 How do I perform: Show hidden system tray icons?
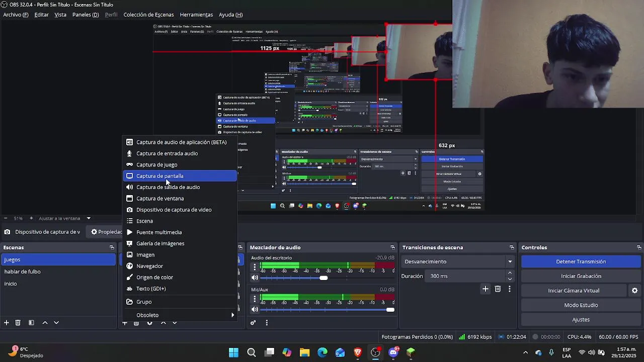(526, 352)
